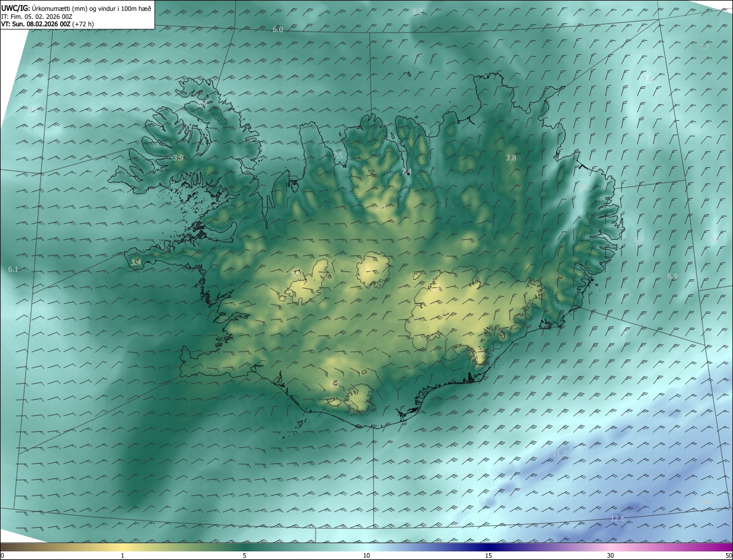The image size is (733, 560).
Task: Click the color scale tick label '15'
Action: 488,556
